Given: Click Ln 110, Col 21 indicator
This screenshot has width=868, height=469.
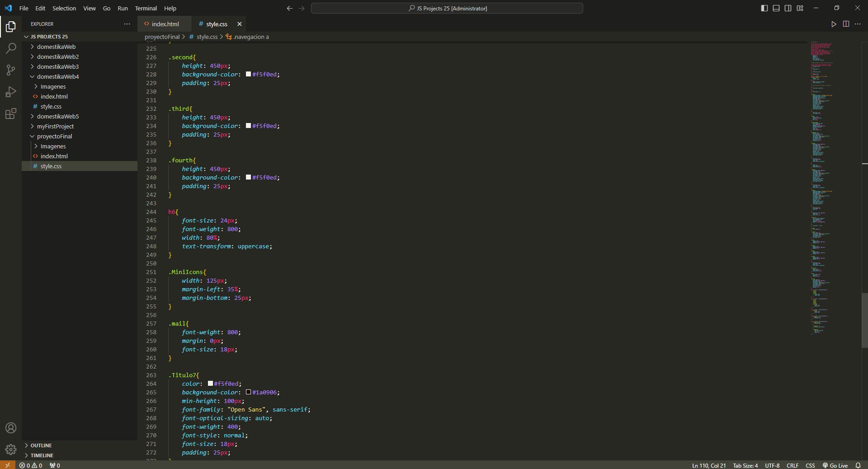Looking at the screenshot, I should click(x=709, y=465).
